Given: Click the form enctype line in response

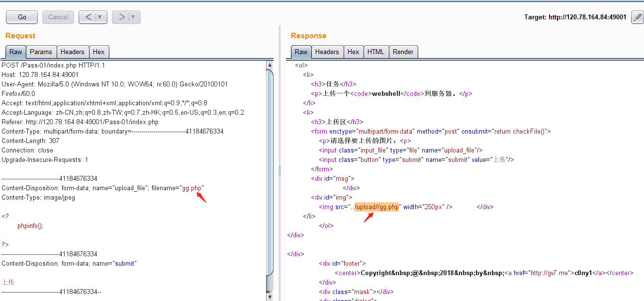Looking at the screenshot, I should 431,131.
